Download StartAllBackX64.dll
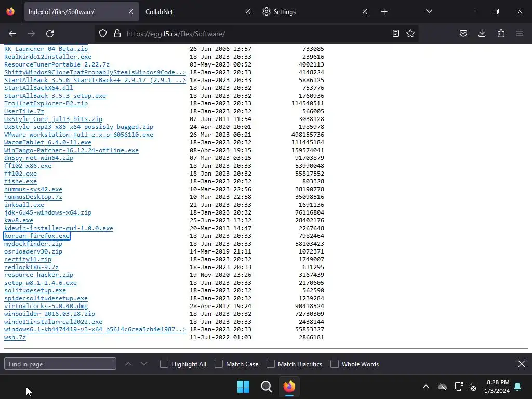This screenshot has width=532, height=399. (x=38, y=88)
